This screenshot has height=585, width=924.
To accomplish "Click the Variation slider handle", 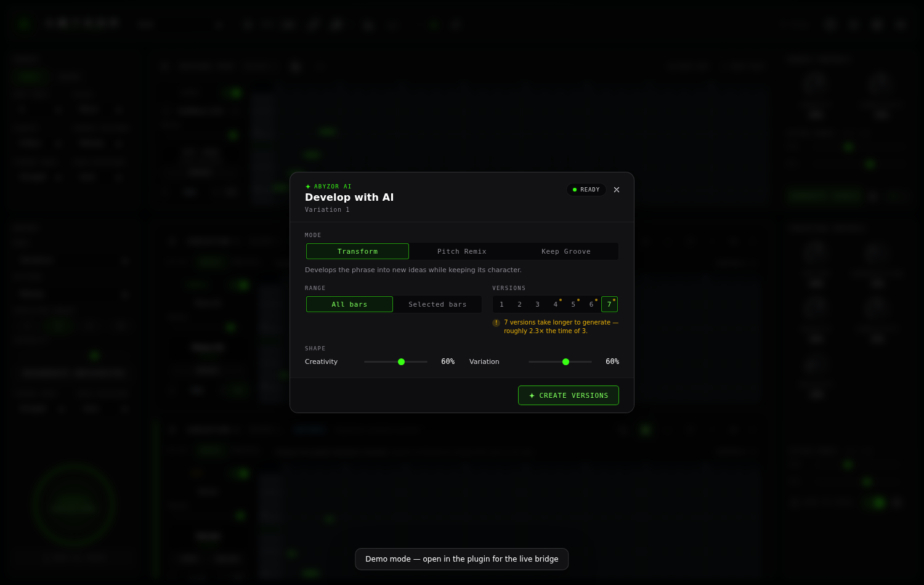I will pyautogui.click(x=565, y=362).
